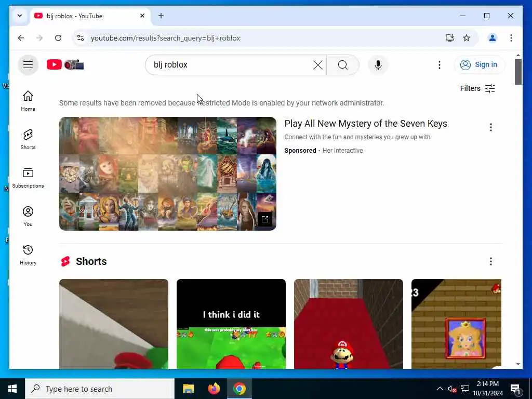Click the network tray icon
This screenshot has width=532, height=399.
[465, 389]
